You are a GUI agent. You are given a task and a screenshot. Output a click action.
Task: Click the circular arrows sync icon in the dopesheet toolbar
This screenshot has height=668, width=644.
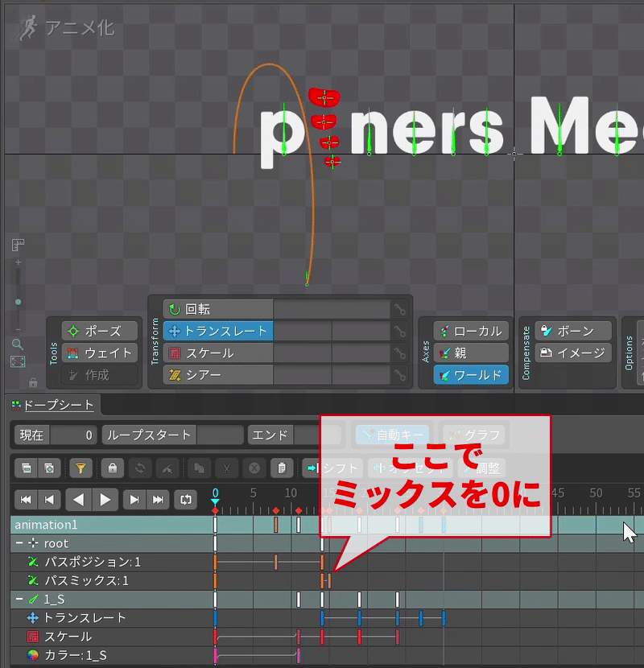coord(140,468)
